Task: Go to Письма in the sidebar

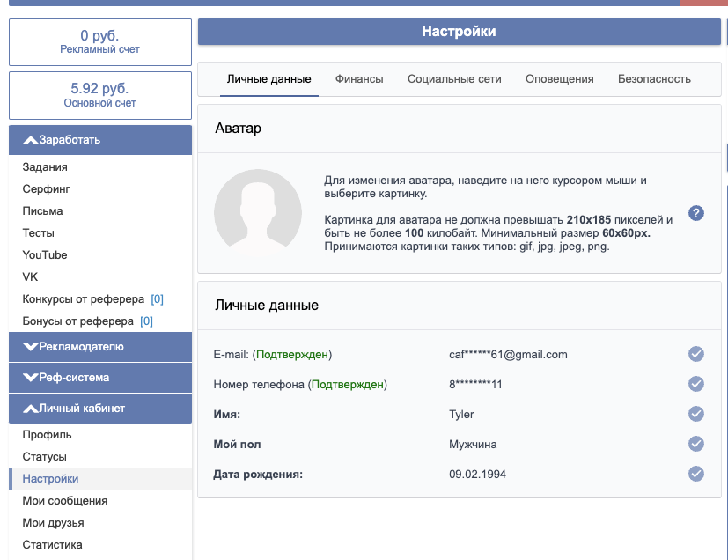Action: [x=42, y=210]
